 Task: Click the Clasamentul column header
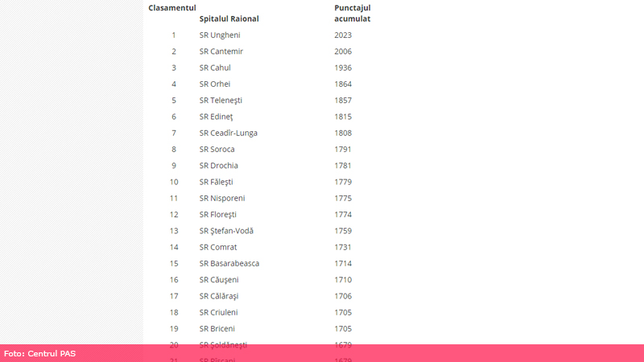coord(172,8)
